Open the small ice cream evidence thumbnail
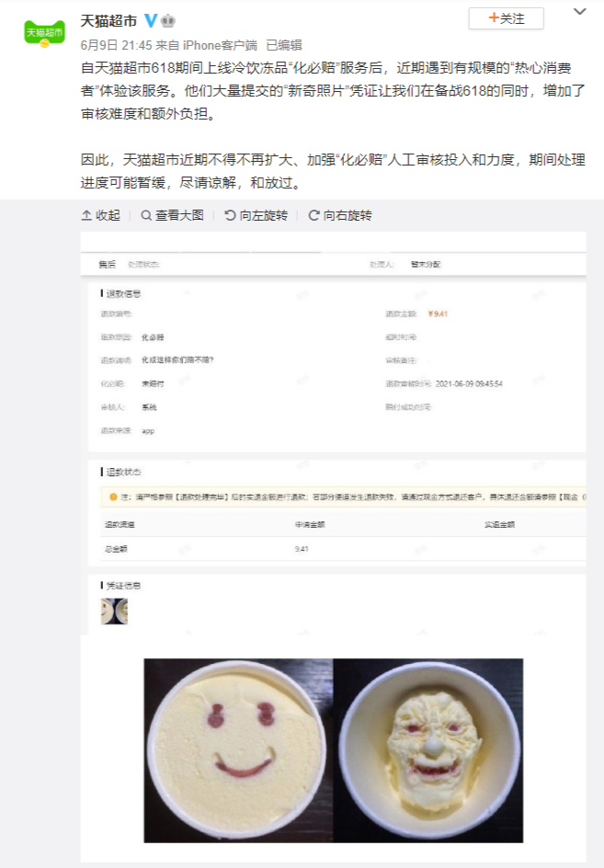Viewport: 604px width, 868px height. pos(114,611)
